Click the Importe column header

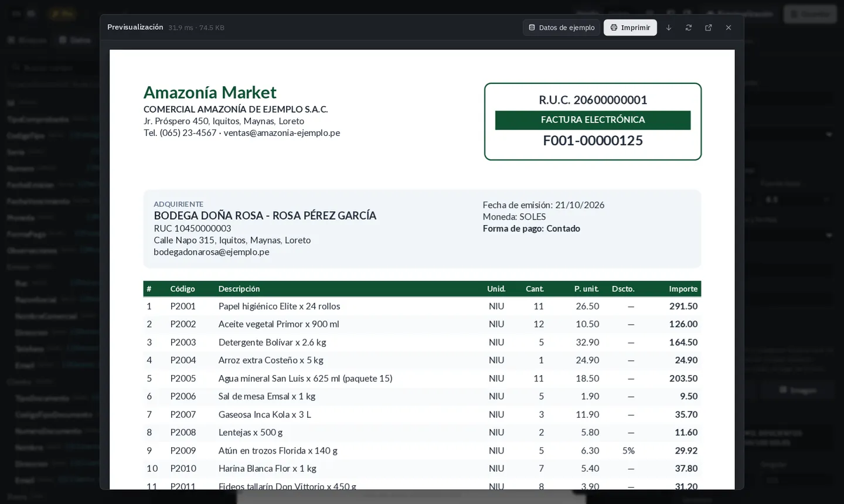pos(683,289)
